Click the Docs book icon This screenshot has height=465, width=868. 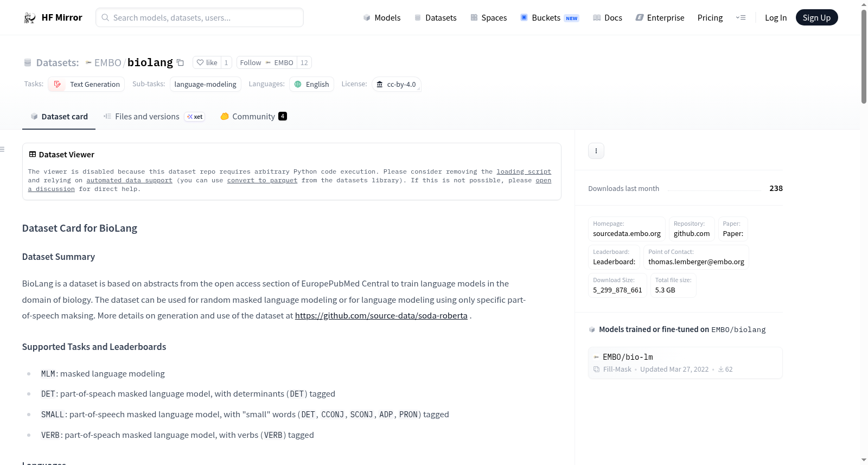[x=597, y=18]
